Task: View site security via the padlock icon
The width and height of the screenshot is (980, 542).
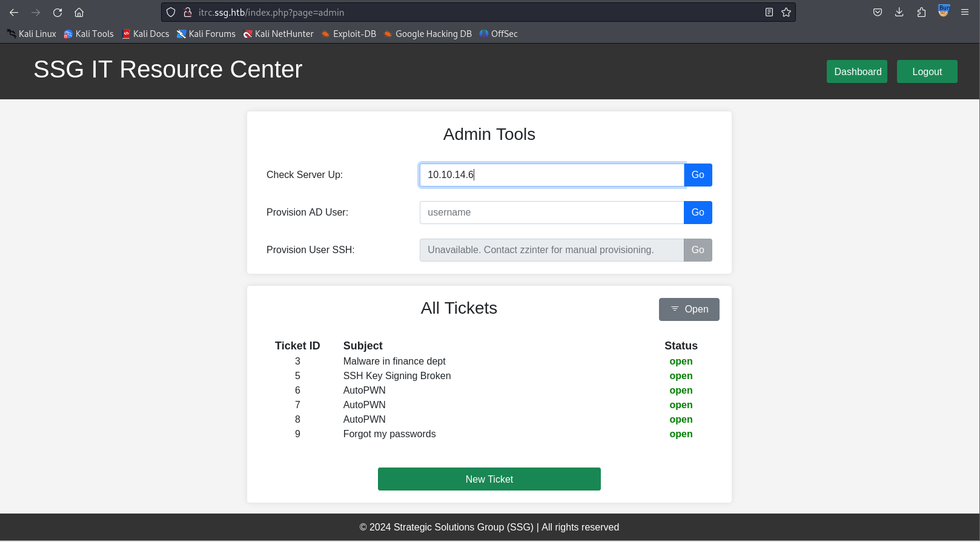Action: click(x=188, y=12)
